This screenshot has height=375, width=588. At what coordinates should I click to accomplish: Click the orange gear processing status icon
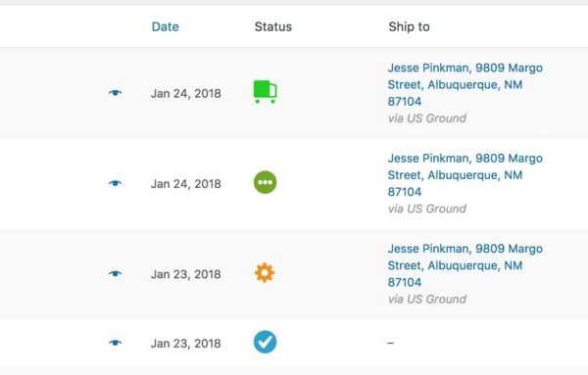point(265,273)
